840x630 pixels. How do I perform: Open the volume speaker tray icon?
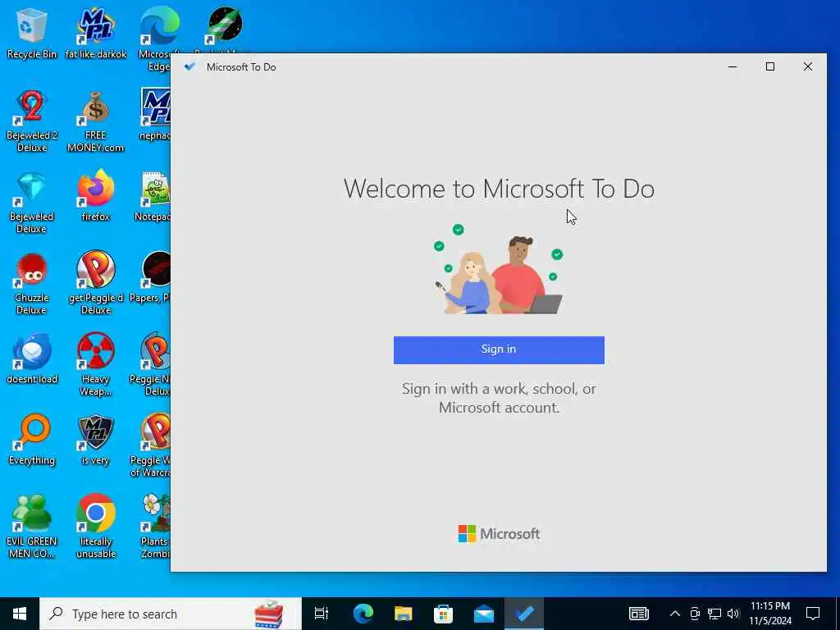click(733, 614)
